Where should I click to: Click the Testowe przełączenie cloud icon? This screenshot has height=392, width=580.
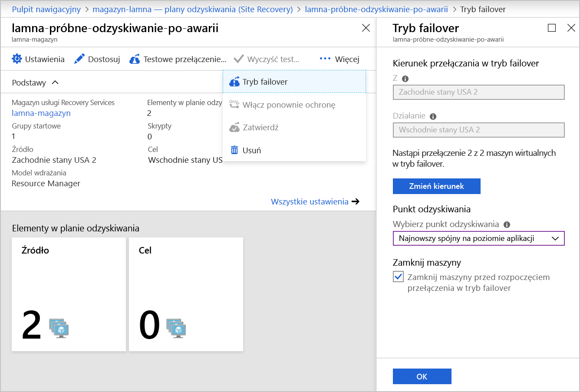point(135,59)
